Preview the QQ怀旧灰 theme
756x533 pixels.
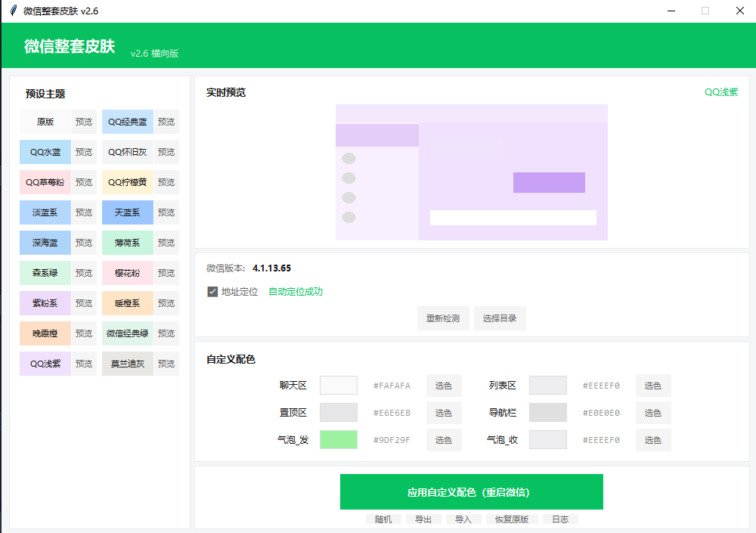tap(166, 152)
